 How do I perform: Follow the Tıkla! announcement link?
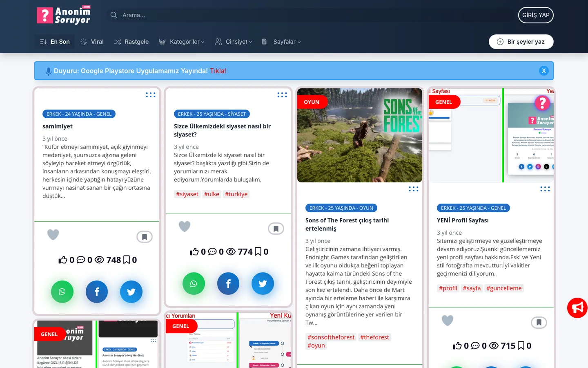(x=218, y=71)
